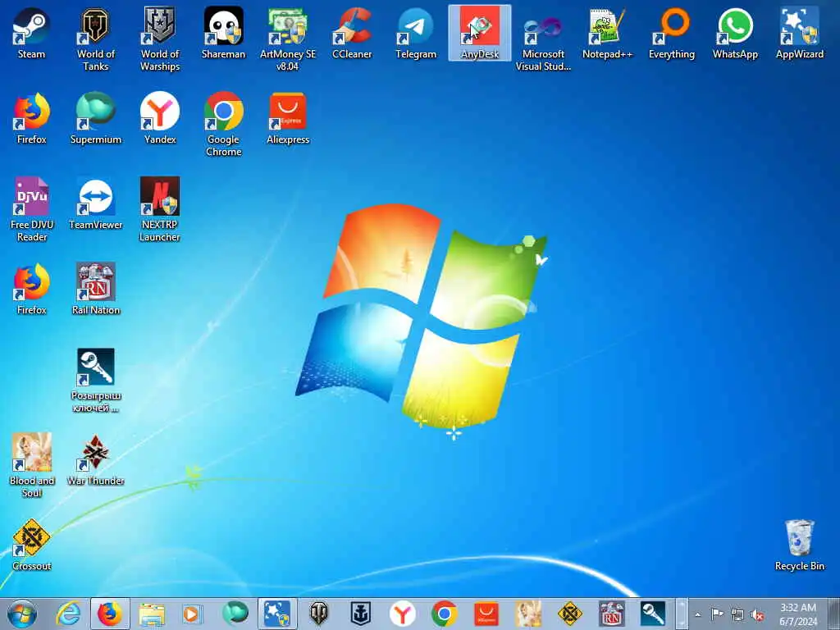Viewport: 840px width, 630px height.
Task: Click Blood and Soul taskbar icon
Action: [527, 614]
